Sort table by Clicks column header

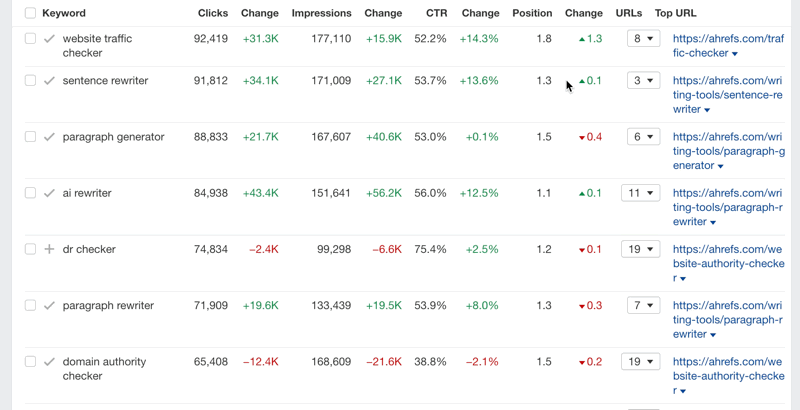[213, 13]
